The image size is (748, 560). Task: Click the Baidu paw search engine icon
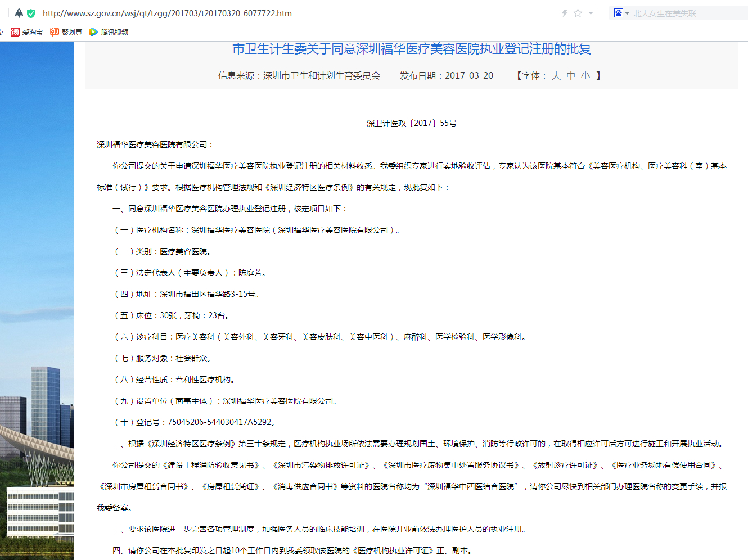(x=619, y=13)
